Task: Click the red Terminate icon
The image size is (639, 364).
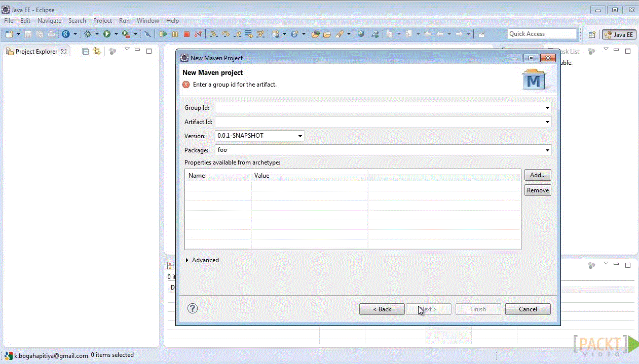Action: (x=186, y=34)
